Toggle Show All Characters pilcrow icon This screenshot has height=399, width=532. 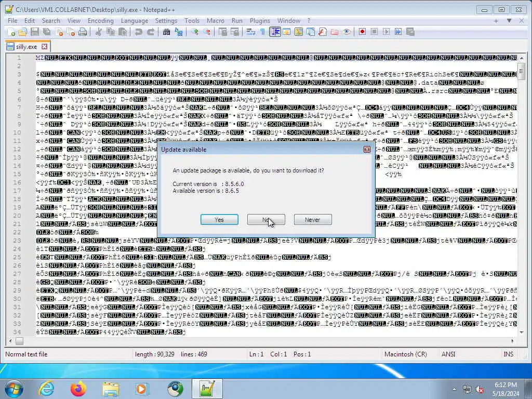(x=262, y=32)
